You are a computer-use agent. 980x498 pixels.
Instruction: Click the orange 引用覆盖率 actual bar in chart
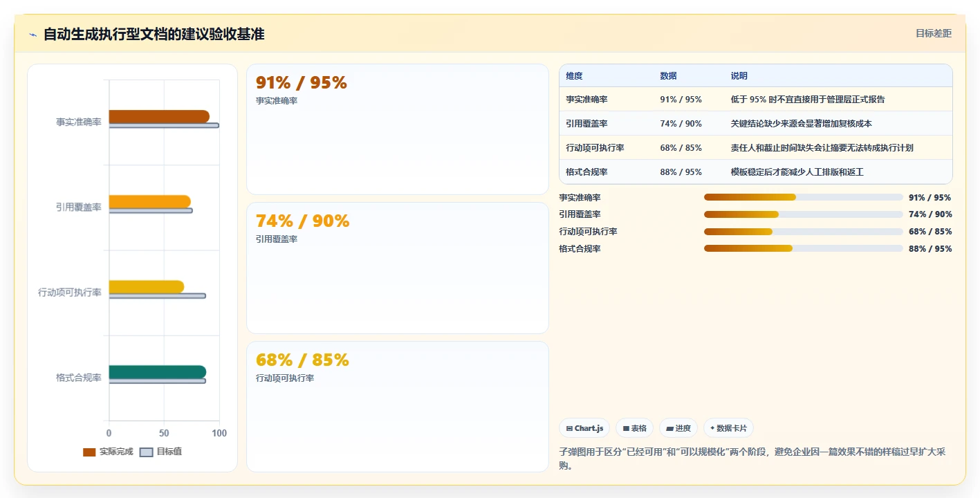149,201
